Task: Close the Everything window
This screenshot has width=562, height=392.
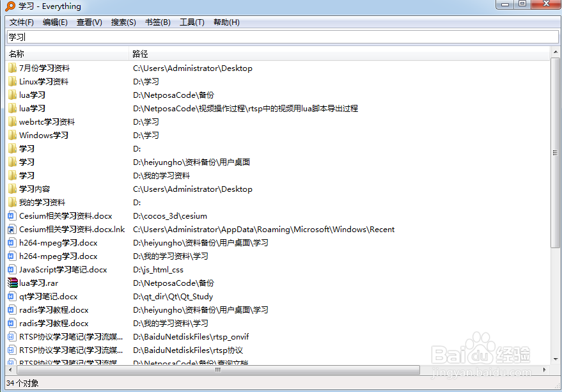Action: tap(546, 4)
